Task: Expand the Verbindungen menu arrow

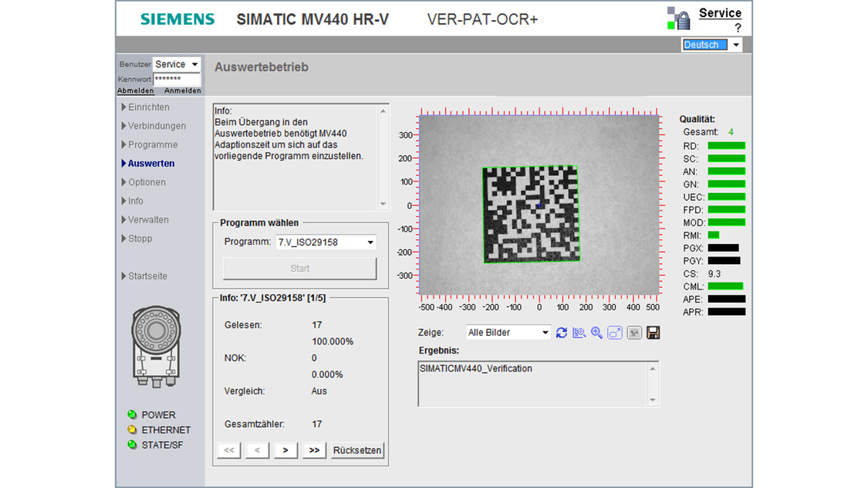Action: tap(123, 126)
